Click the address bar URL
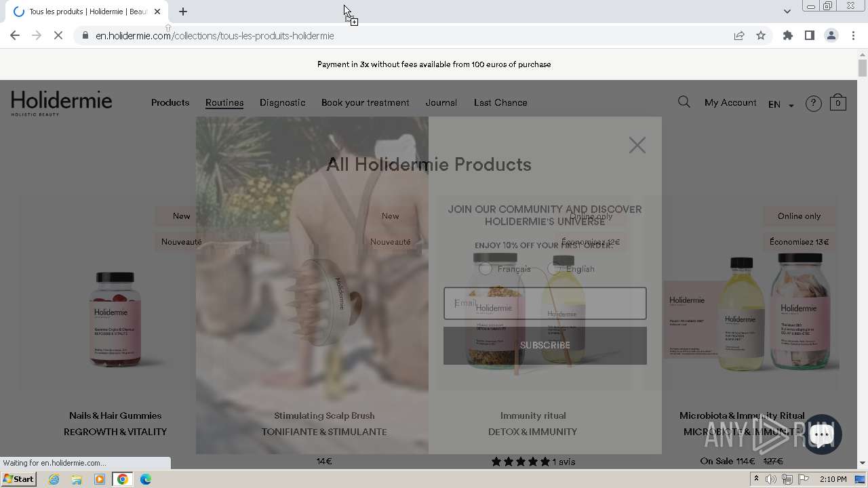 coord(215,35)
